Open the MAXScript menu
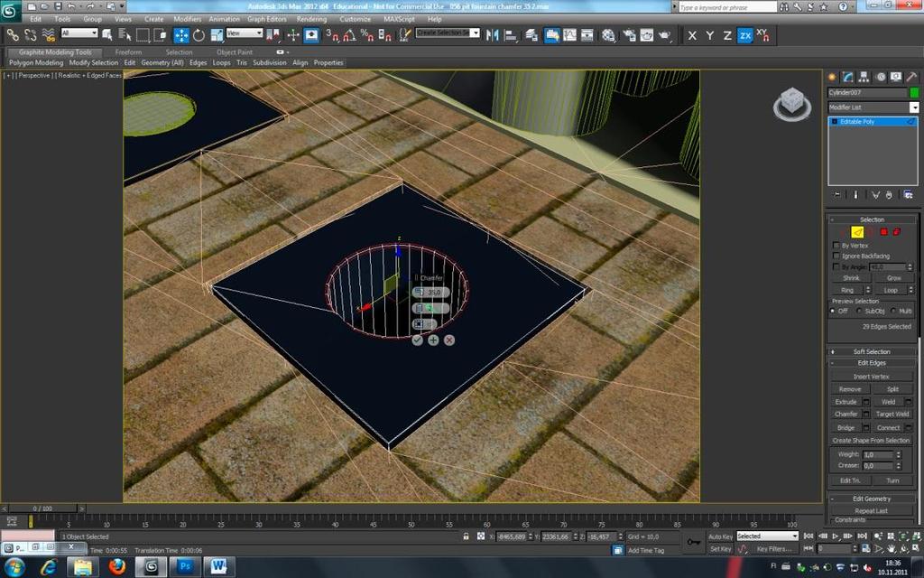924x578 pixels. [399, 19]
